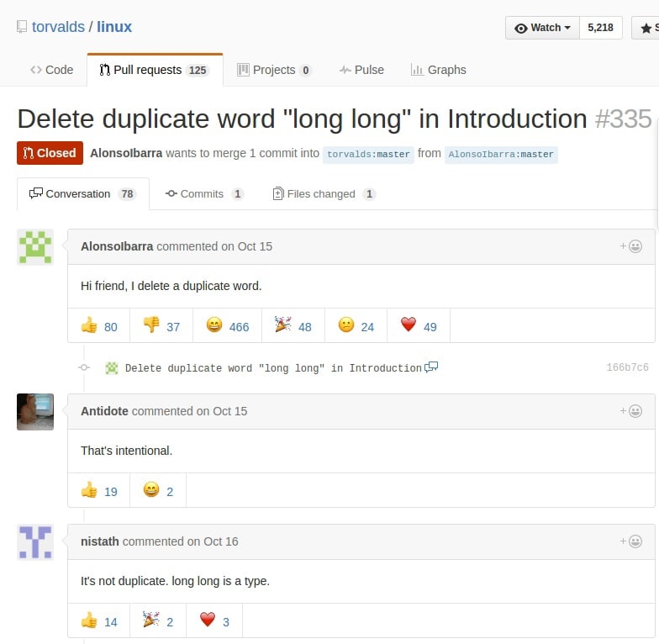Open AlonsoIbarra name in first comment header

click(117, 246)
